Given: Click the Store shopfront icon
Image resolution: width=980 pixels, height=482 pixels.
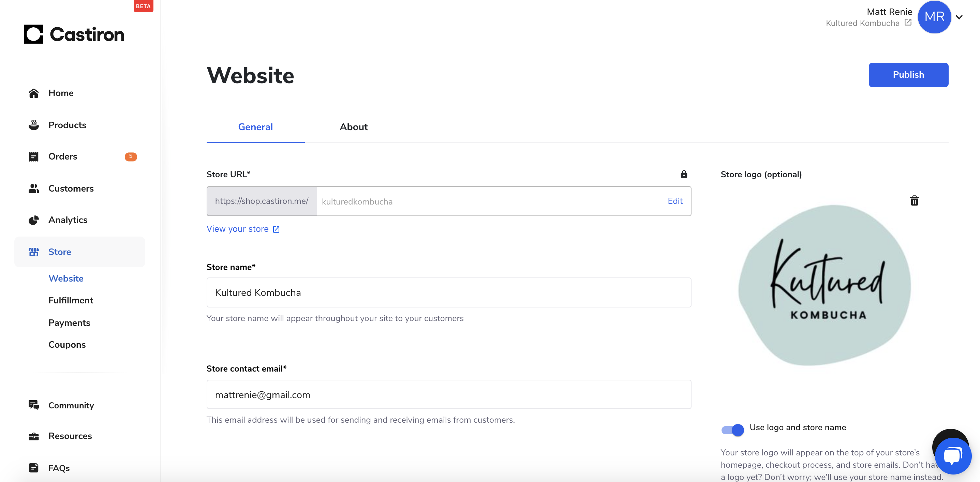Looking at the screenshot, I should point(33,252).
